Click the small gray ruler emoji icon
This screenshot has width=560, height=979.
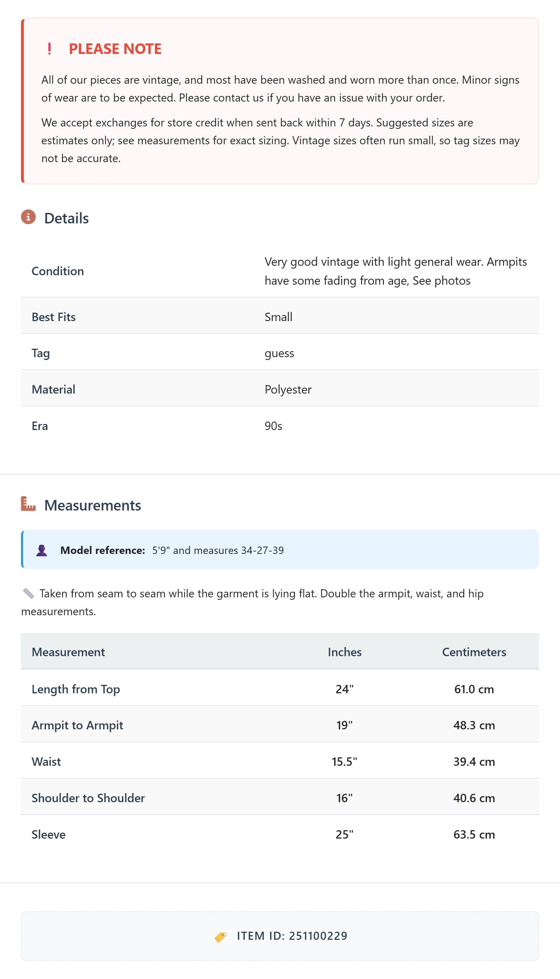pos(28,593)
